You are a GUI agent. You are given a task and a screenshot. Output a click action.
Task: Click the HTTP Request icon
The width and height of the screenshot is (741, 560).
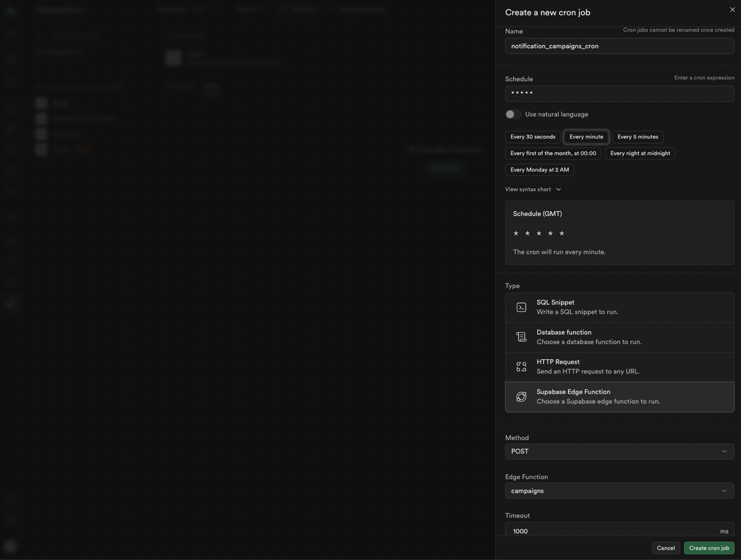click(522, 367)
